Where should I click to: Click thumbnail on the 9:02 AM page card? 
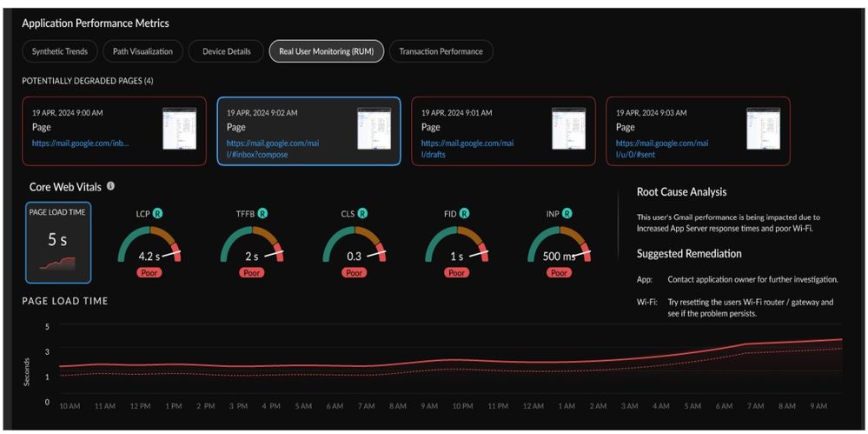click(374, 129)
